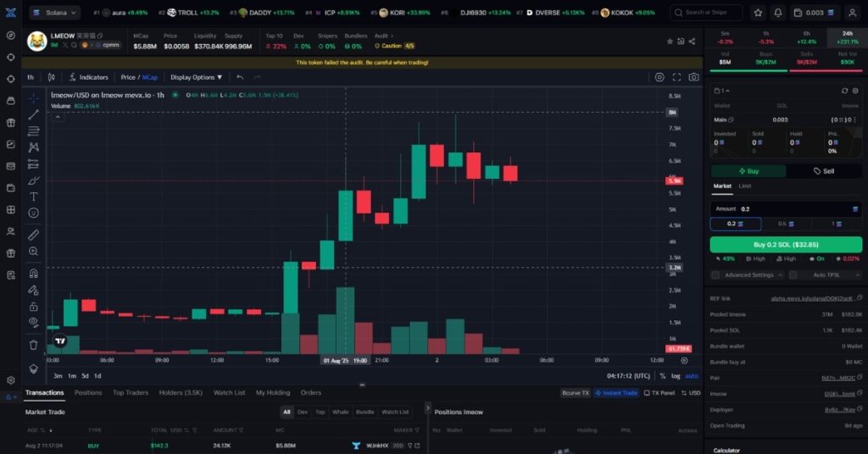Open the user profile icon
868x454 pixels.
coord(853,12)
